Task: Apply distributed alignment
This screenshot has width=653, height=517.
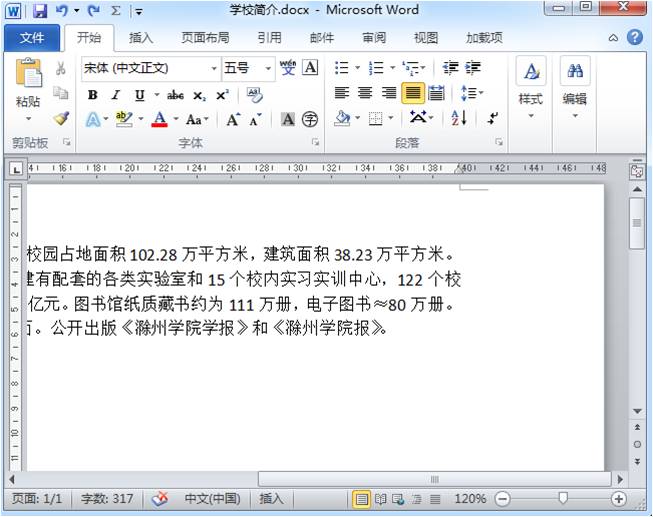Action: point(436,92)
